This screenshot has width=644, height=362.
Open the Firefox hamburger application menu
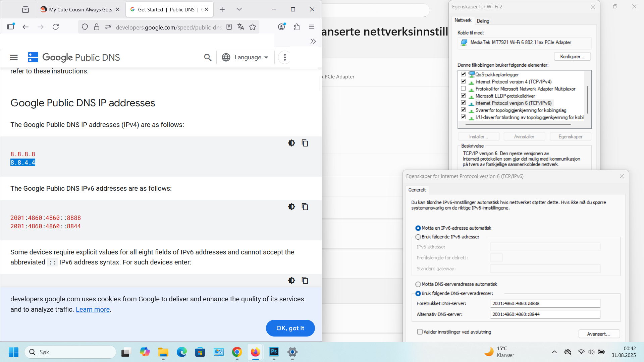[312, 27]
